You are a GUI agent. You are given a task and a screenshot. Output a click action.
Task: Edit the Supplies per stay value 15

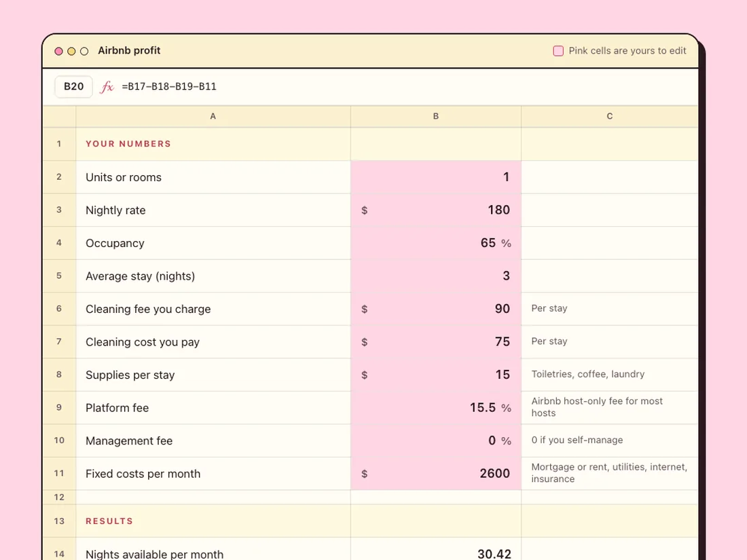click(x=436, y=375)
